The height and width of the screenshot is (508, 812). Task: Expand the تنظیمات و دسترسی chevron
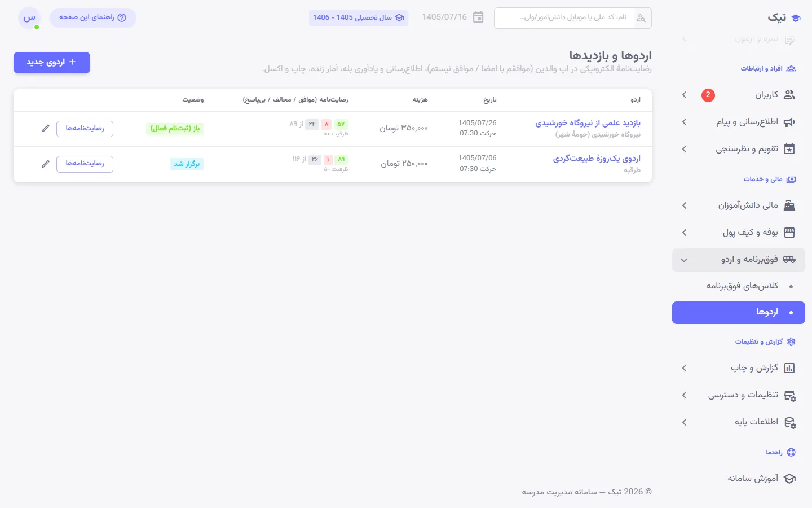[x=684, y=395]
